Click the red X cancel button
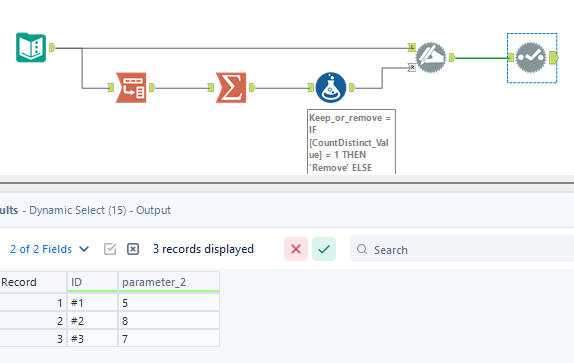This screenshot has height=363, width=574. (296, 249)
